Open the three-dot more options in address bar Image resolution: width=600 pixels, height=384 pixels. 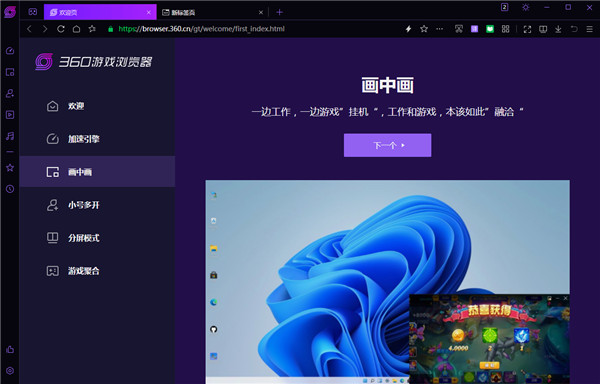(439, 29)
